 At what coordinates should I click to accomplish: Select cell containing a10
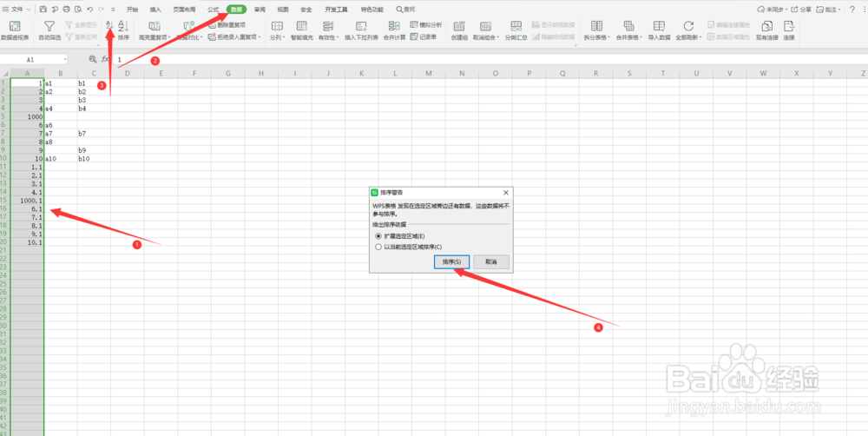61,158
